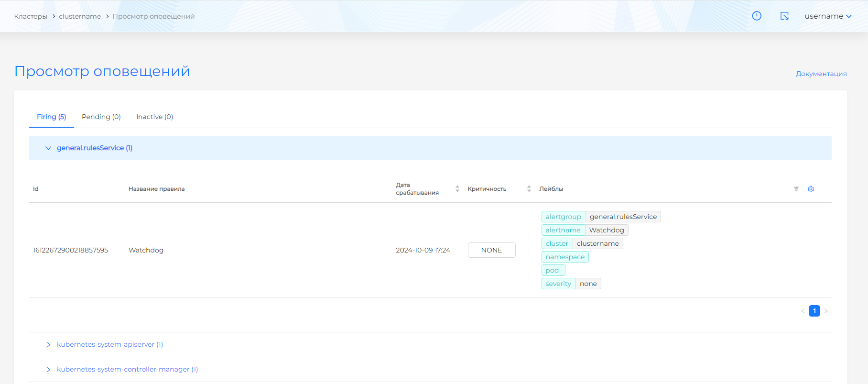This screenshot has height=384, width=868.
Task: Open table column settings gear icon
Action: [811, 189]
